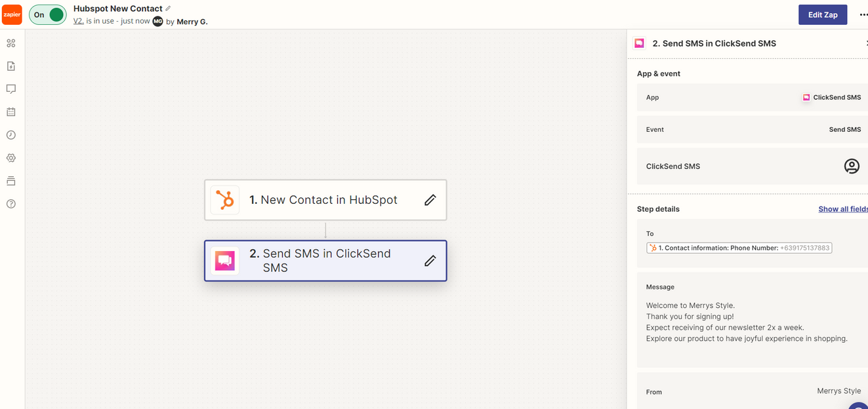Image resolution: width=868 pixels, height=409 pixels.
Task: Click the Zapier logo home icon
Action: [x=12, y=14]
